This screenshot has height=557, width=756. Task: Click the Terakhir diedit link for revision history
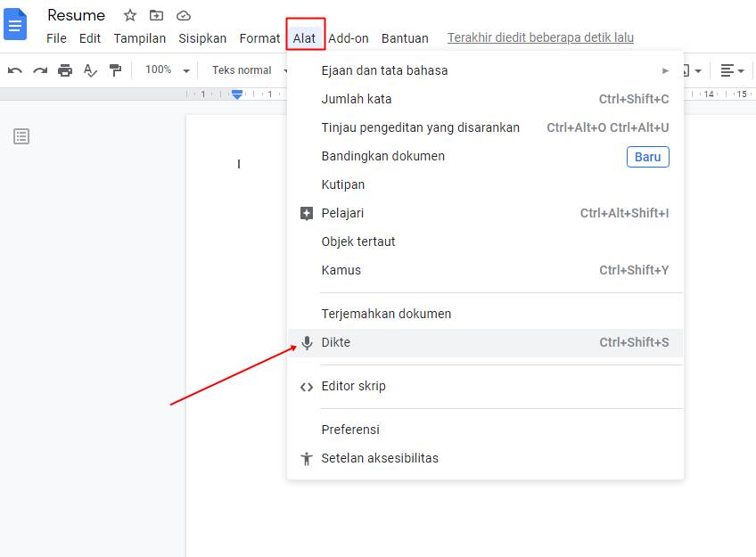[539, 37]
